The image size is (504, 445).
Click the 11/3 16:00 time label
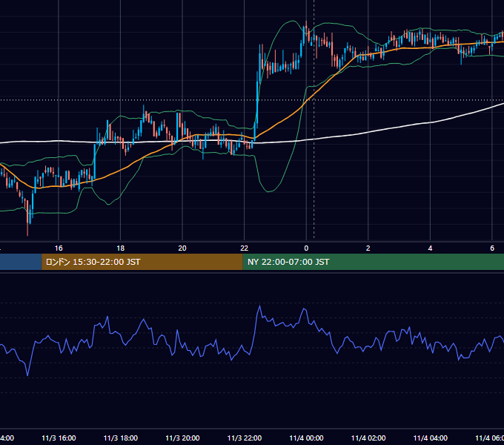pos(59,438)
